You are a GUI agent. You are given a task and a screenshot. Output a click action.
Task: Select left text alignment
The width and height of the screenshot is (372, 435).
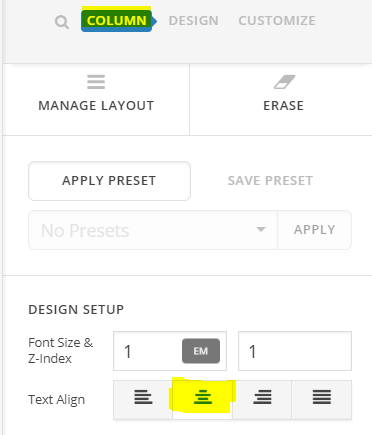(143, 398)
